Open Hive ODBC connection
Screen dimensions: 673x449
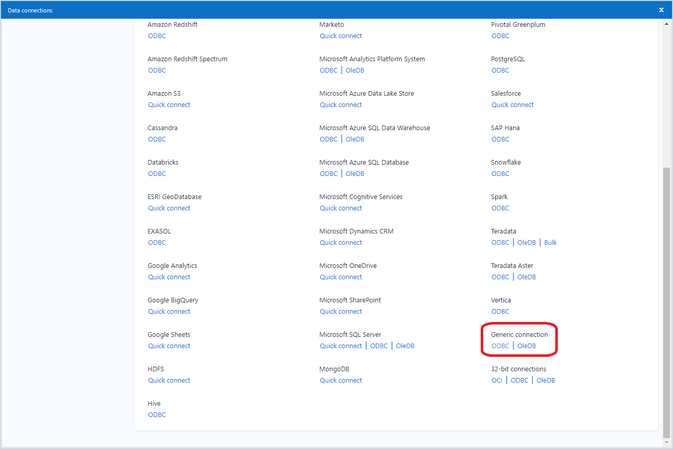(157, 415)
